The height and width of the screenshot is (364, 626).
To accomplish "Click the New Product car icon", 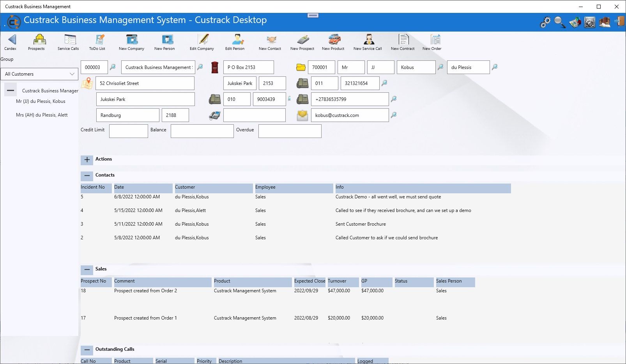I will (x=334, y=39).
